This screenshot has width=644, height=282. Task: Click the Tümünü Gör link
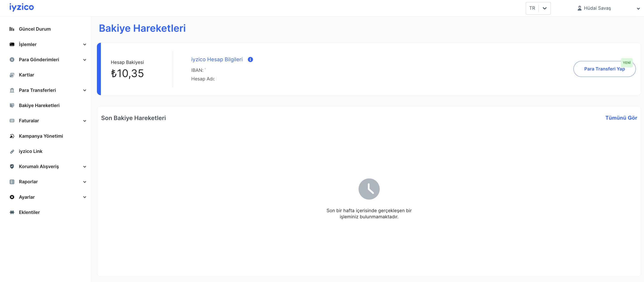click(621, 118)
